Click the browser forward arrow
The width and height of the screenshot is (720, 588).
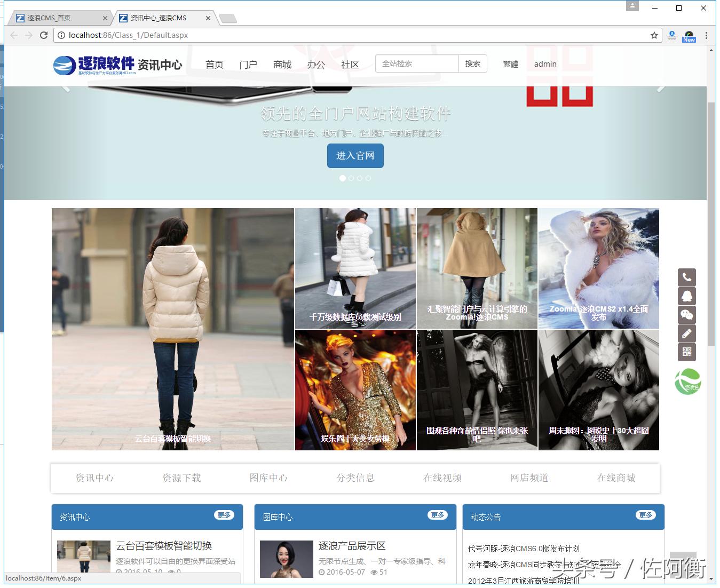click(x=29, y=35)
